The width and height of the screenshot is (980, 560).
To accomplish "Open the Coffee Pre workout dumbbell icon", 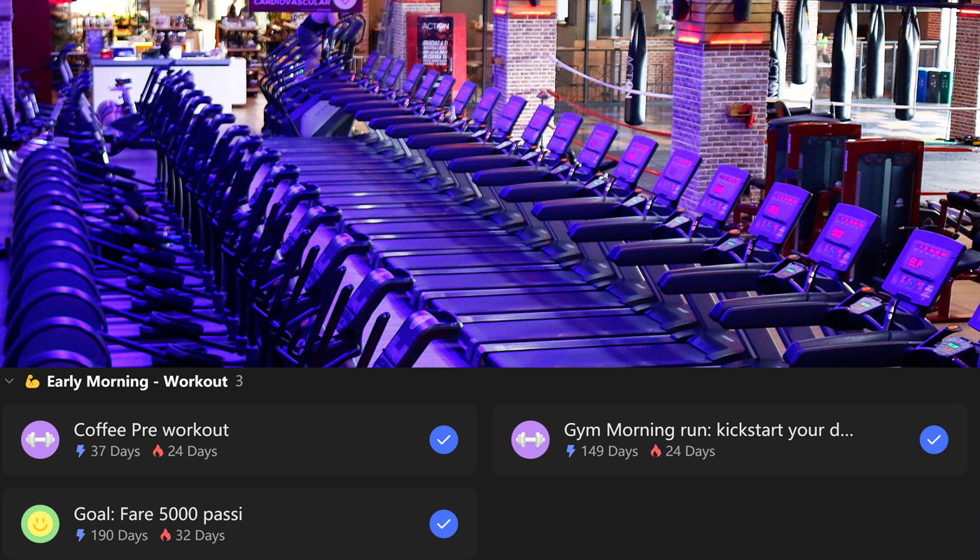I will [40, 440].
